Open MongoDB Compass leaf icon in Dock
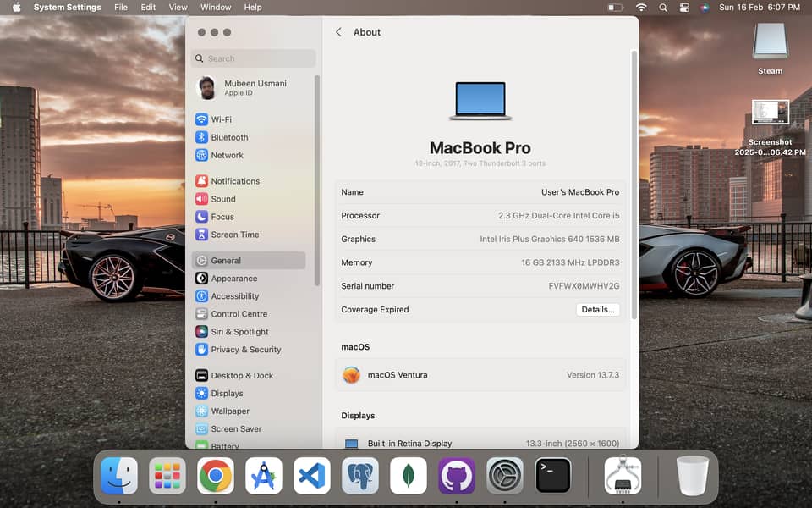The image size is (812, 508). (408, 476)
